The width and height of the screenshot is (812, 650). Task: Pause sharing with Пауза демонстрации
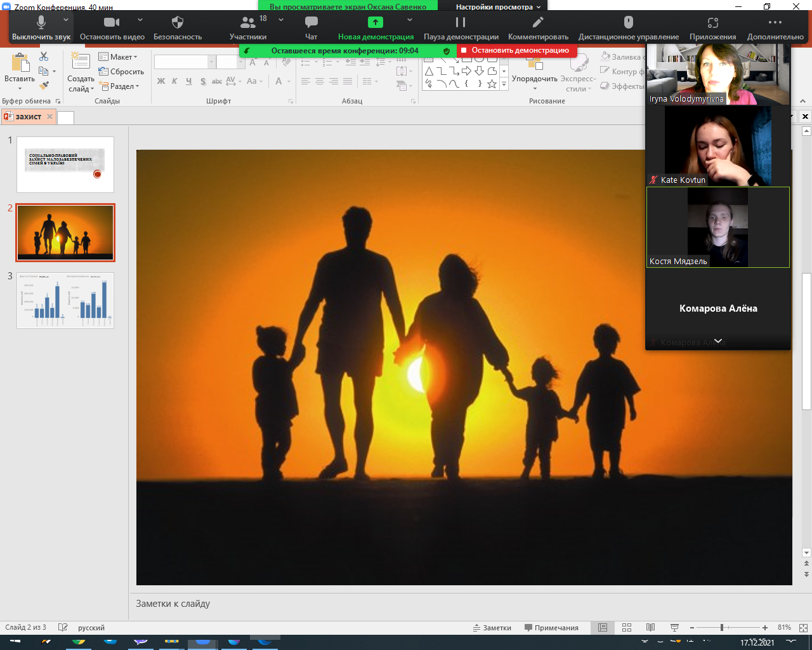tap(461, 29)
